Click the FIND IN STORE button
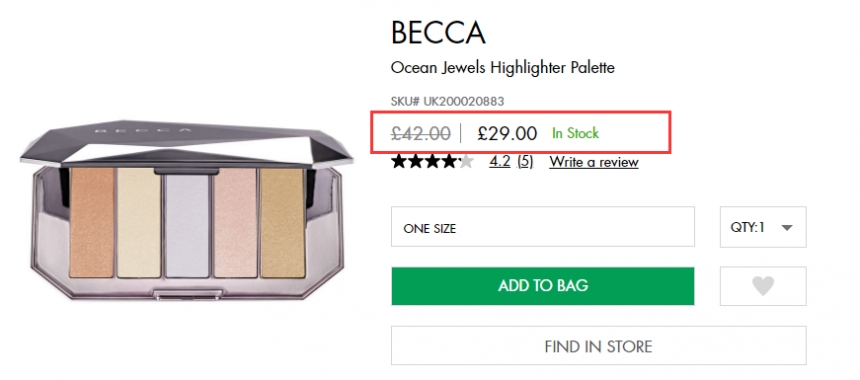This screenshot has height=380, width=860. [x=598, y=345]
